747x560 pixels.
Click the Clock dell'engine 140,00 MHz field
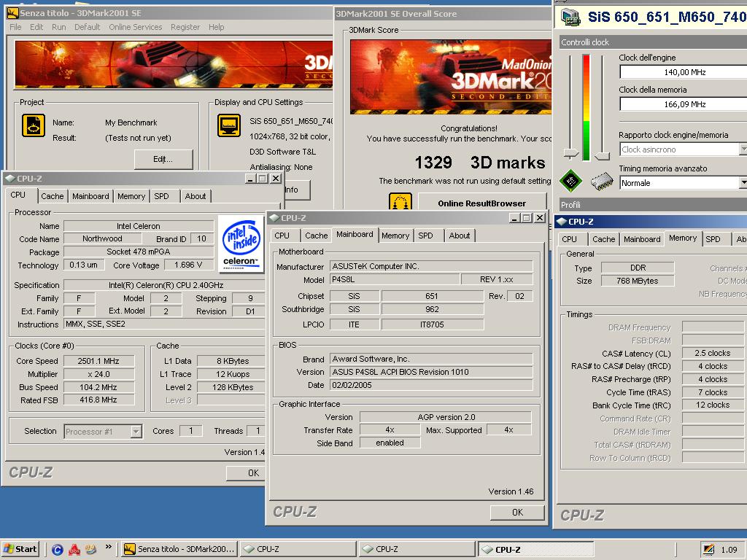683,72
